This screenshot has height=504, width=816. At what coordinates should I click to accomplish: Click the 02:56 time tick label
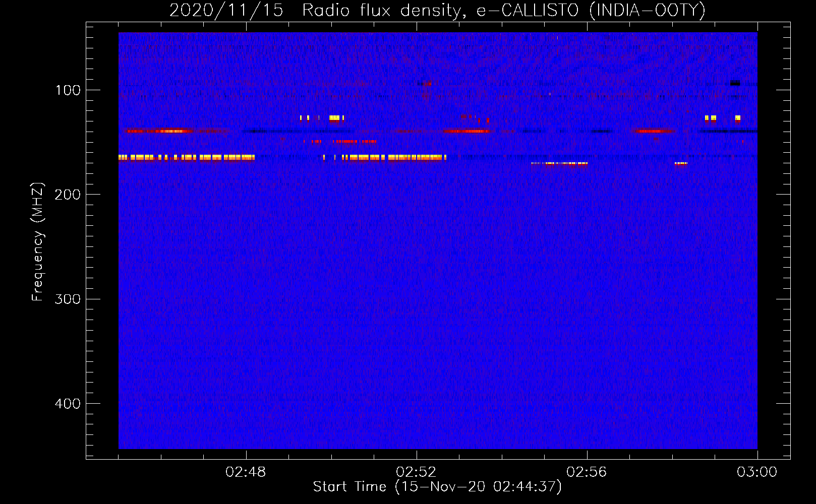tap(587, 472)
